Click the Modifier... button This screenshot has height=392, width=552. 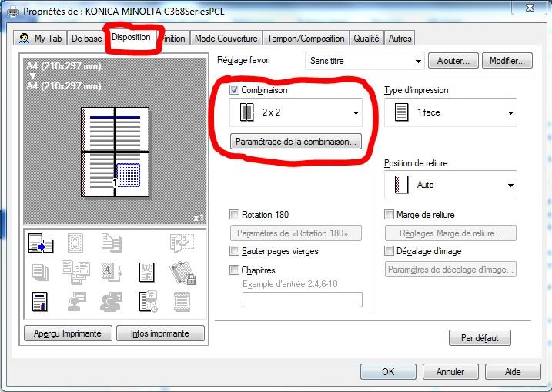[x=507, y=61]
